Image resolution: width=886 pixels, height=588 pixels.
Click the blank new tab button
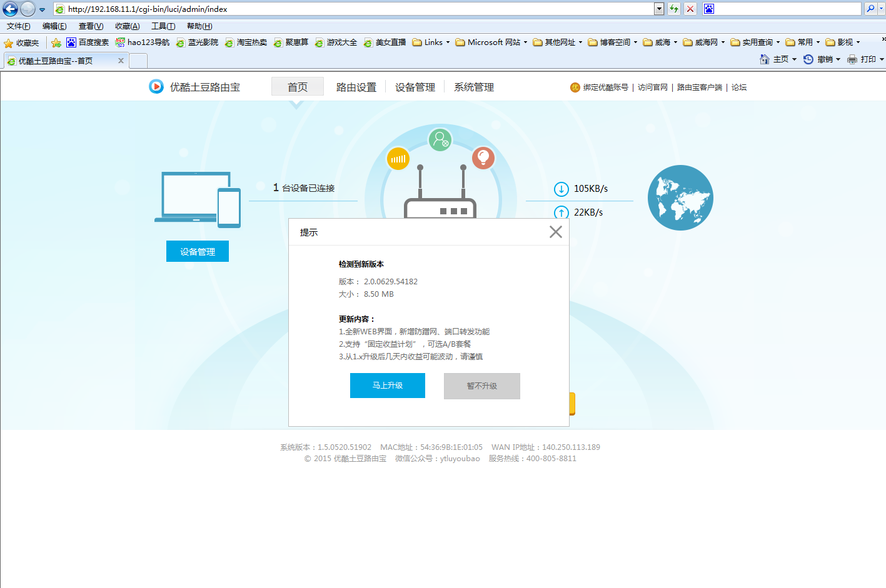138,61
